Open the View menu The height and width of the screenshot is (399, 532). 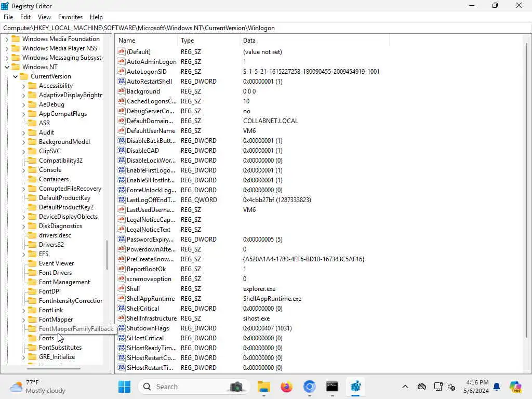[x=44, y=17]
